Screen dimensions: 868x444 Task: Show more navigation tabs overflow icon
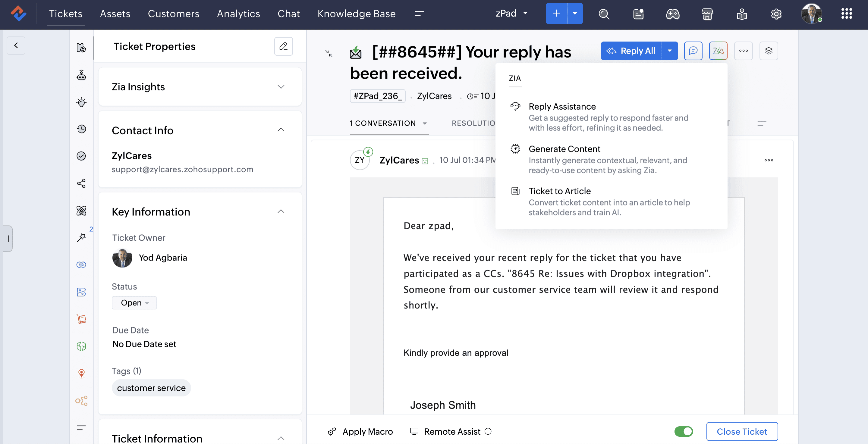pyautogui.click(x=419, y=14)
